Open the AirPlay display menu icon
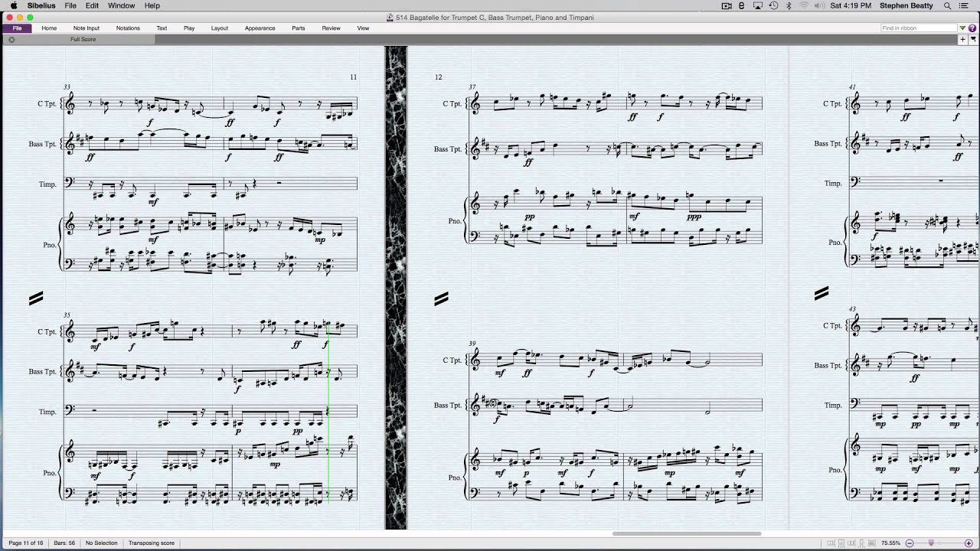This screenshot has height=551, width=980. point(757,5)
